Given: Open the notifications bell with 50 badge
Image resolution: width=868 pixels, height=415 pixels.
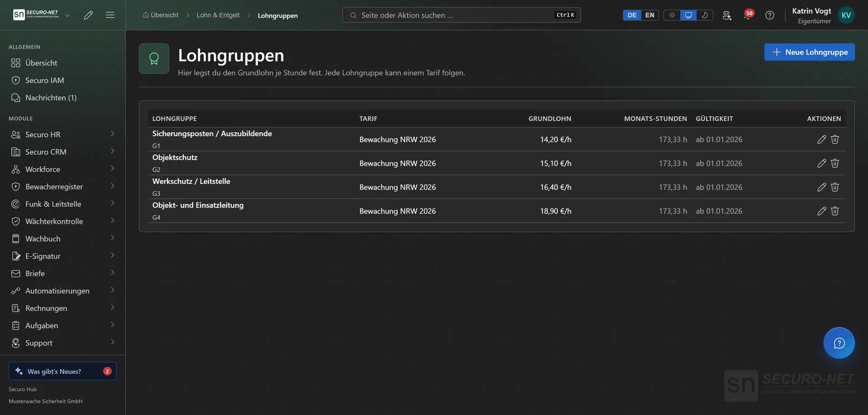Looking at the screenshot, I should pyautogui.click(x=748, y=15).
